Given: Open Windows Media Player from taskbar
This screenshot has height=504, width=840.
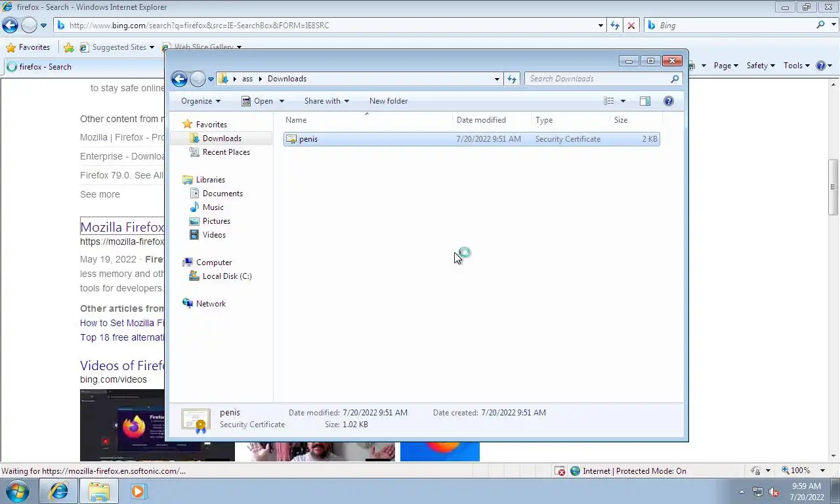Looking at the screenshot, I should (138, 491).
